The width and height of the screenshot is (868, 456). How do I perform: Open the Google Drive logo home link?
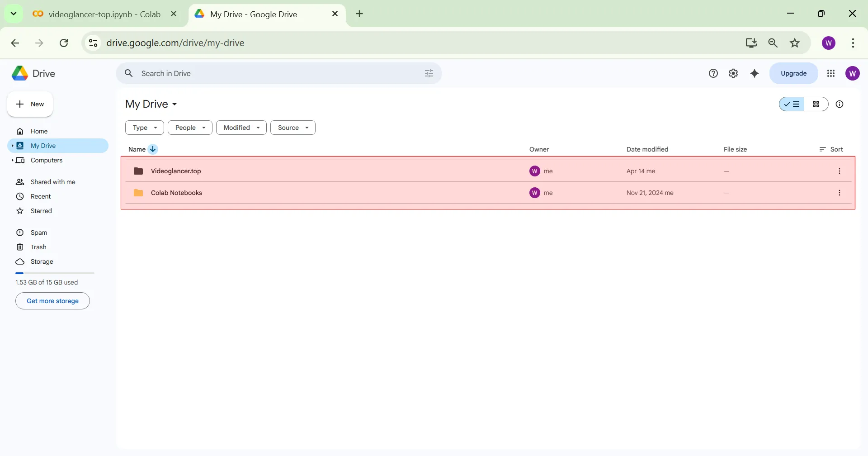(33, 73)
